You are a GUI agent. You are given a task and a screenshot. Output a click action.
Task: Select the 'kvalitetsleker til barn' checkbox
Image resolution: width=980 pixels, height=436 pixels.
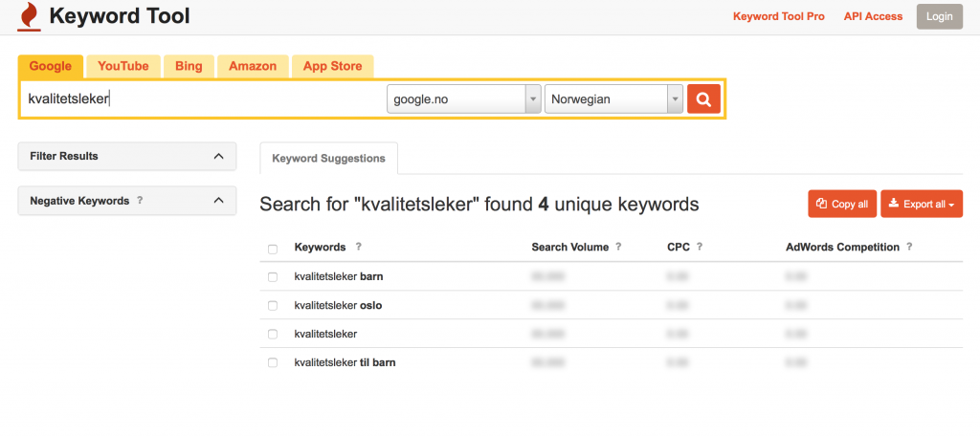pos(273,363)
